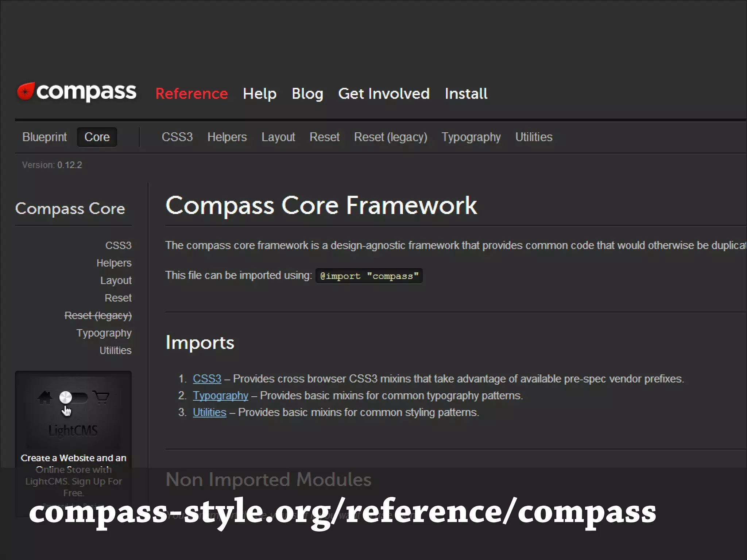This screenshot has height=560, width=747.
Task: Select Reset in the left sidebar
Action: click(x=118, y=298)
